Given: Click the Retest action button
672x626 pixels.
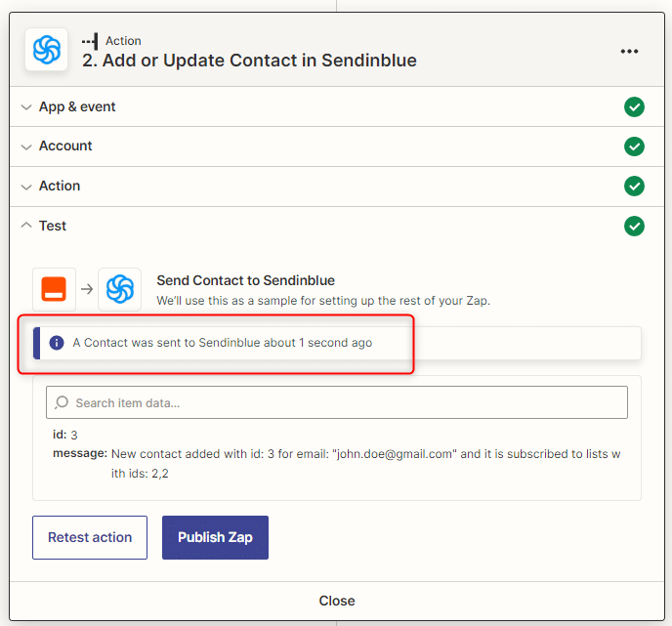Looking at the screenshot, I should 90,537.
